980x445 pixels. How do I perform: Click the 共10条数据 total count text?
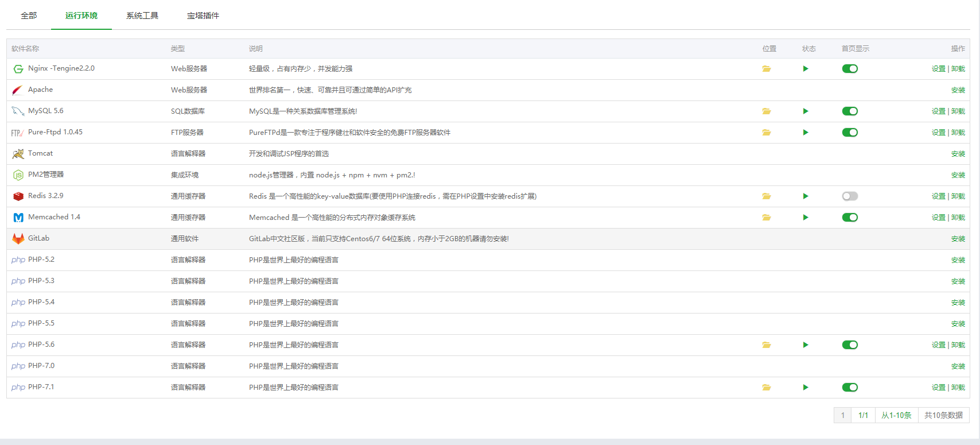click(x=944, y=415)
